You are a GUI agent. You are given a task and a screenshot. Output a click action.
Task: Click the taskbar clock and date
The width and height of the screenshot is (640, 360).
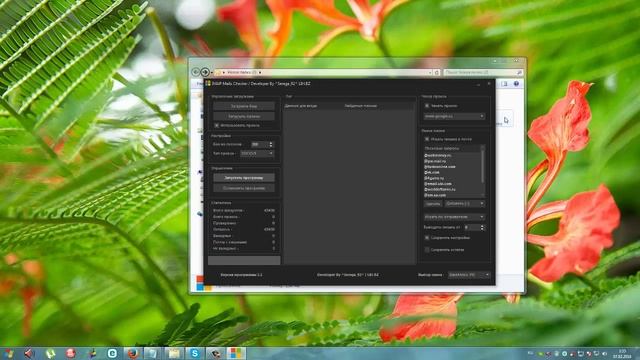point(622,353)
